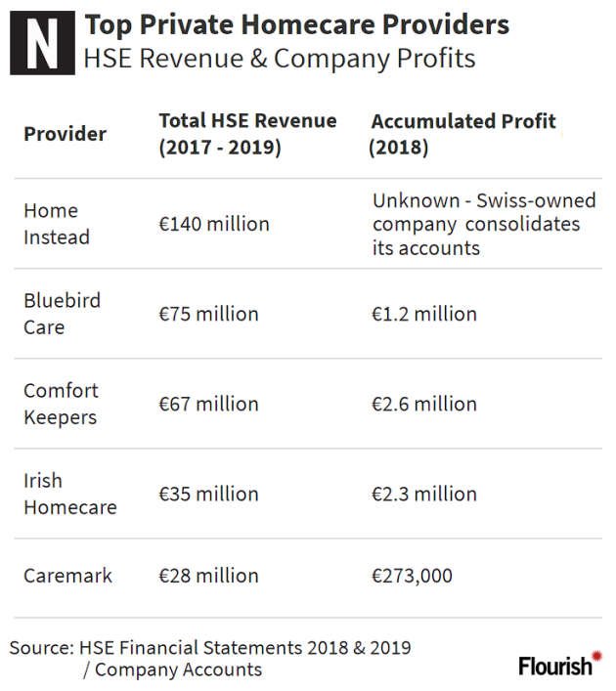The width and height of the screenshot is (616, 691).
Task: Click the €273,000 profit value
Action: [x=412, y=576]
